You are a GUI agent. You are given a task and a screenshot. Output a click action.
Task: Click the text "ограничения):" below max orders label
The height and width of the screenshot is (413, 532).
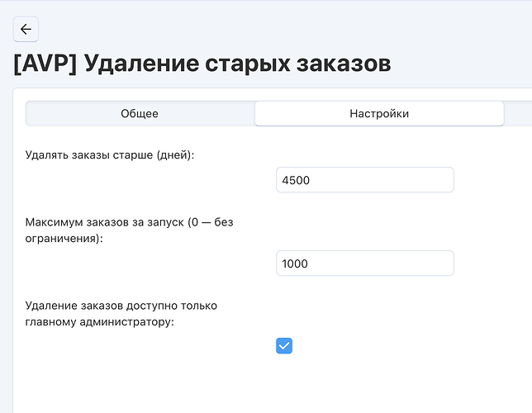pos(64,239)
